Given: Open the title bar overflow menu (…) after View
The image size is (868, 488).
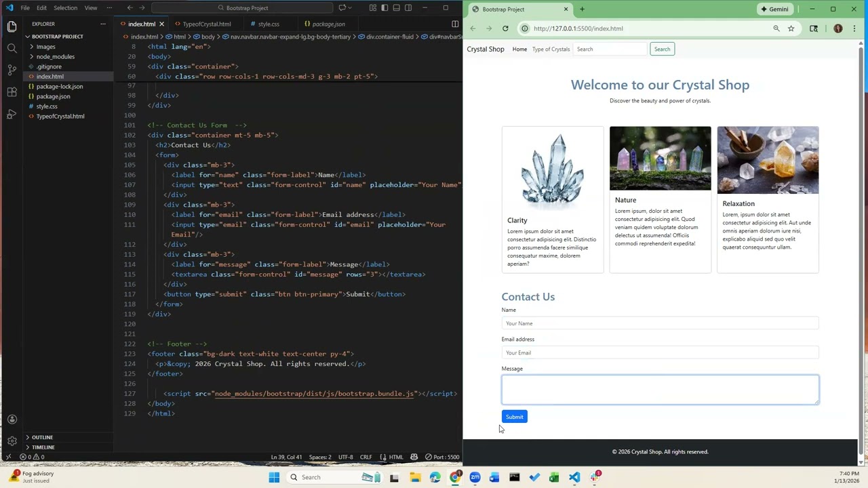Looking at the screenshot, I should pyautogui.click(x=109, y=7).
